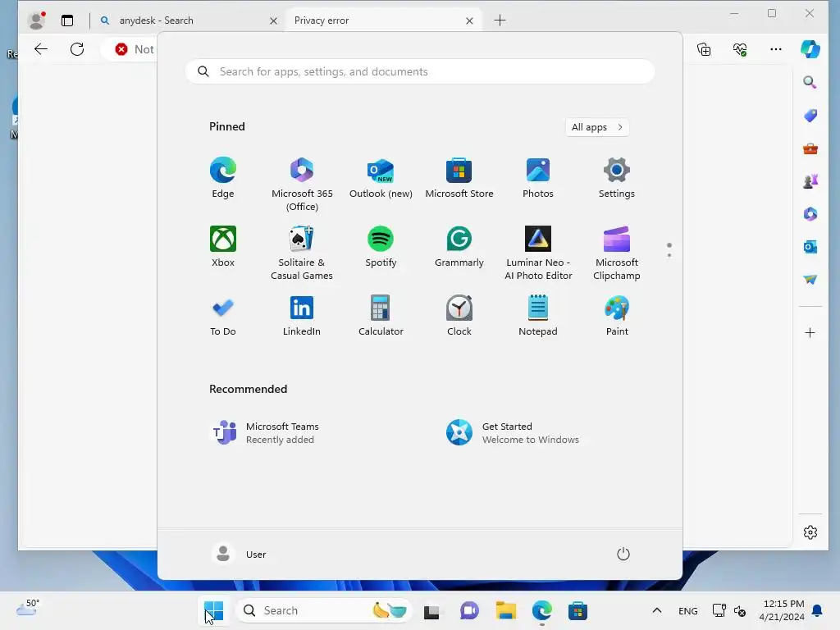The width and height of the screenshot is (840, 630).
Task: Open sidebar Tools briefcase icon
Action: [810, 148]
